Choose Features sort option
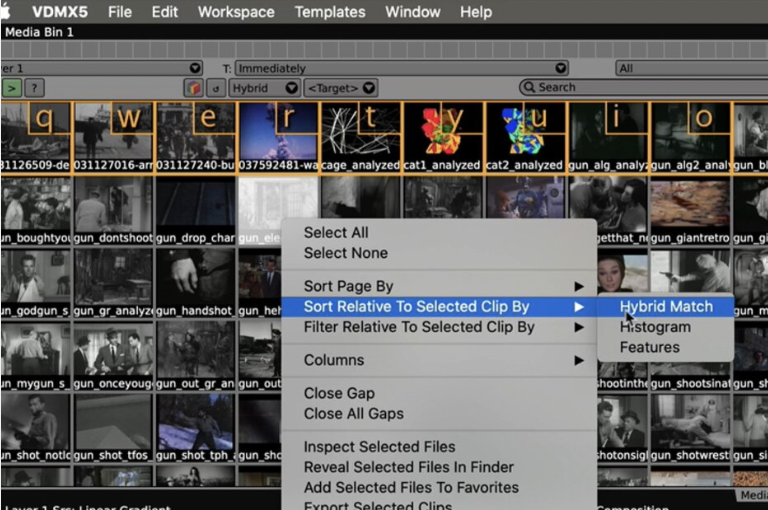768x510 pixels. (x=649, y=347)
